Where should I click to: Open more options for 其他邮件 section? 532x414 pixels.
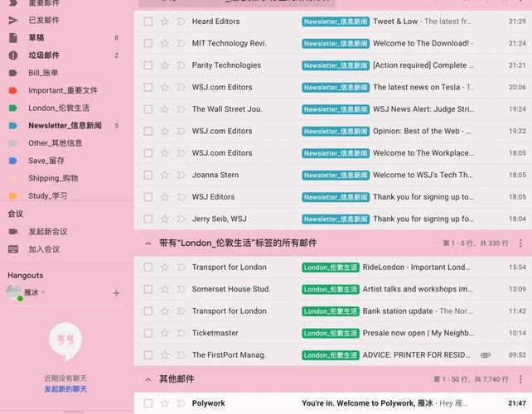pyautogui.click(x=520, y=379)
